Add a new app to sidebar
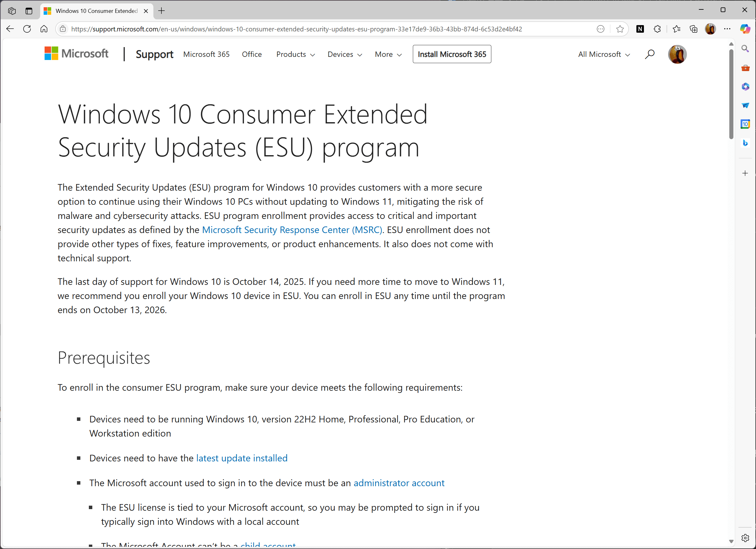Viewport: 756px width, 549px height. tap(745, 173)
